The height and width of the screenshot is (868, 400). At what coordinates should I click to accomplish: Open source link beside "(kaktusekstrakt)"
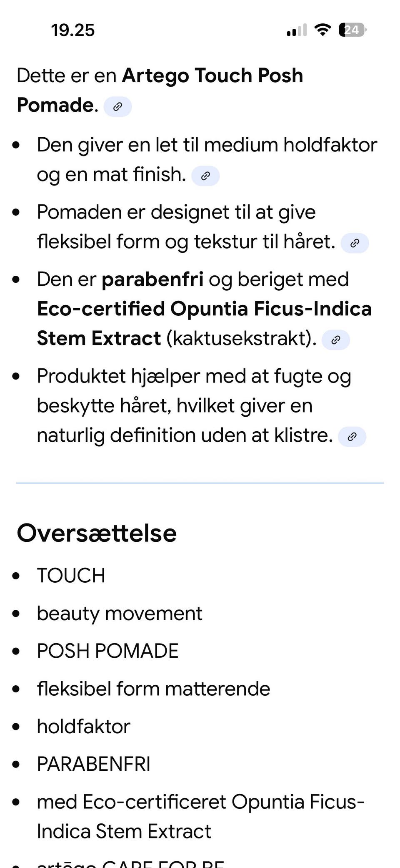pyautogui.click(x=335, y=340)
